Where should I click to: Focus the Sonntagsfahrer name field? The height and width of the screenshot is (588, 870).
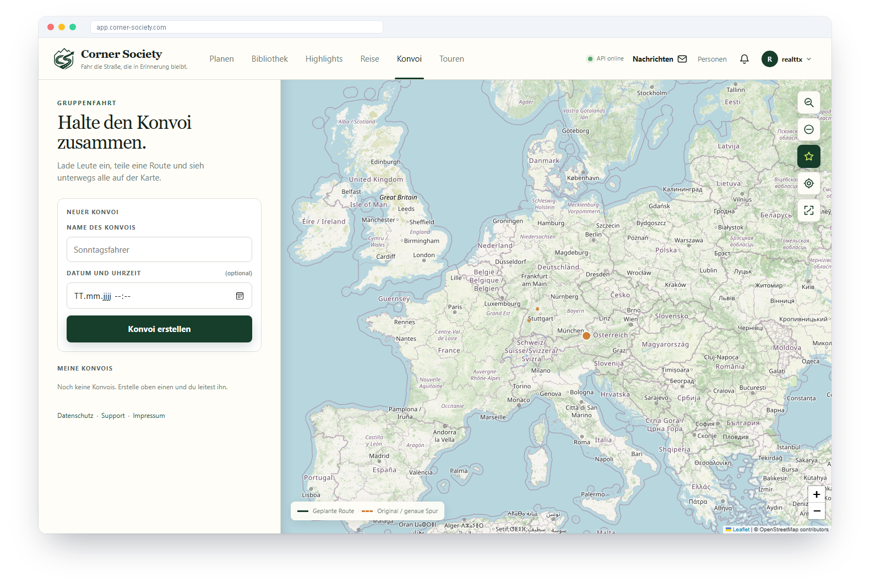coord(159,249)
